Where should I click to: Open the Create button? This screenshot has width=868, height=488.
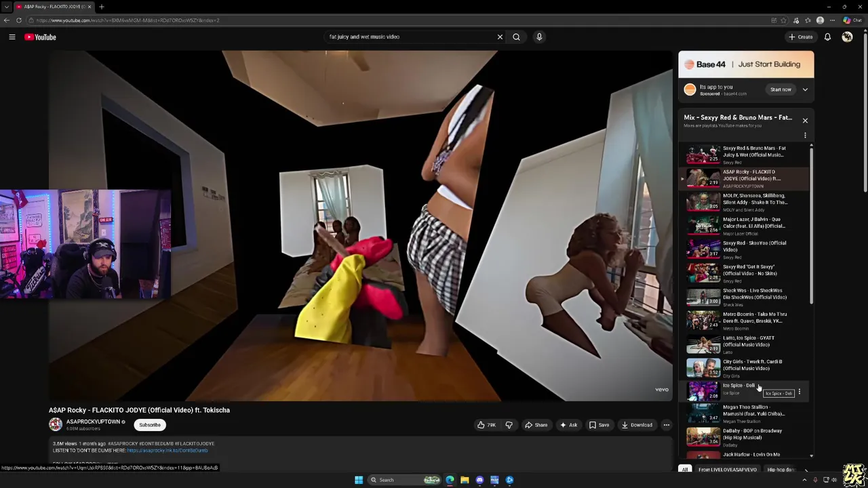[800, 37]
